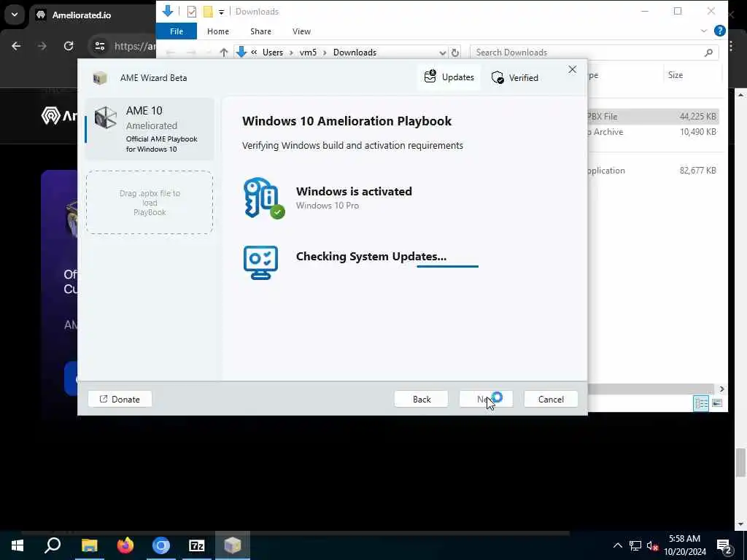This screenshot has height=560, width=747.
Task: Open the Share ribbon tab in Explorer
Action: coord(260,31)
